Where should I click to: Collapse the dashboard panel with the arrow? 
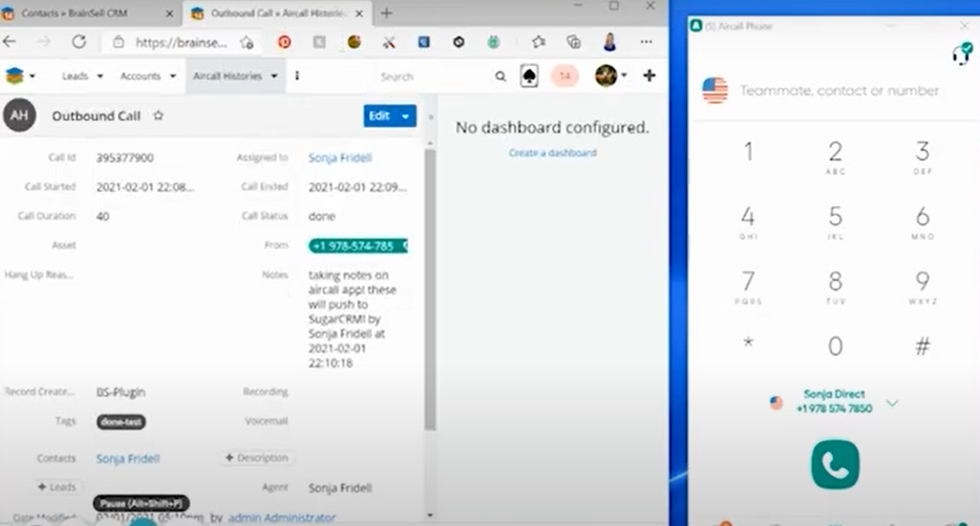430,116
